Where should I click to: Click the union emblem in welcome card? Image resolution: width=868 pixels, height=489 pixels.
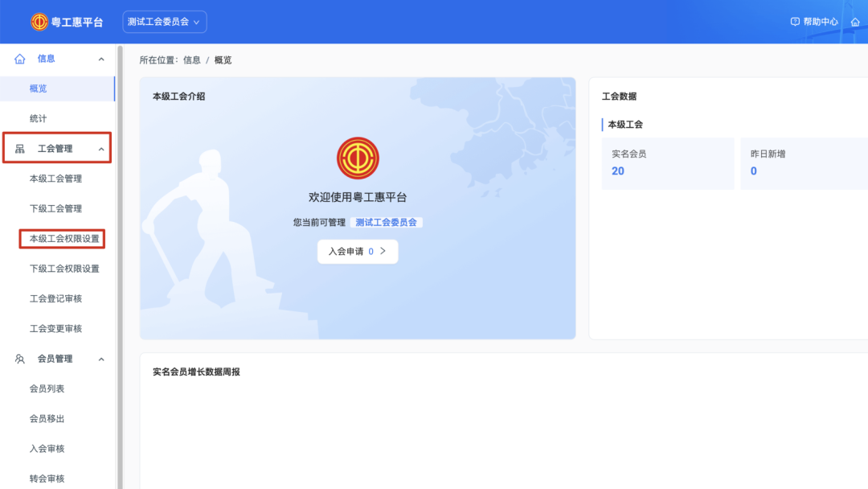pos(358,158)
